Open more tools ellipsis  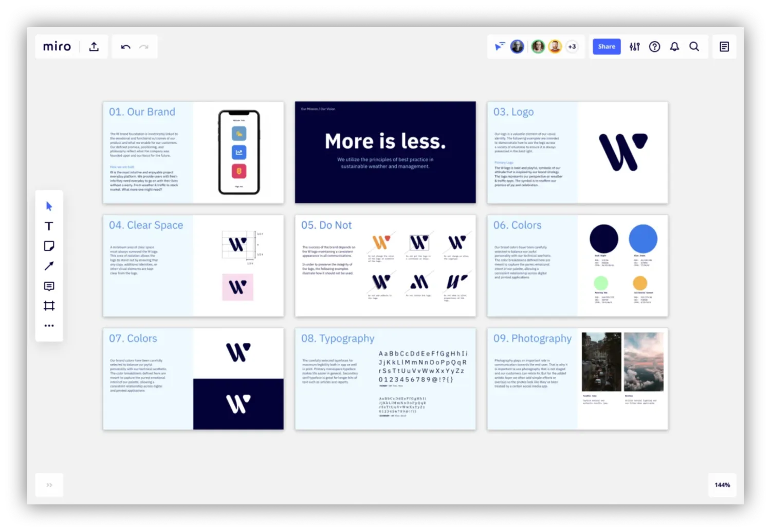(49, 325)
